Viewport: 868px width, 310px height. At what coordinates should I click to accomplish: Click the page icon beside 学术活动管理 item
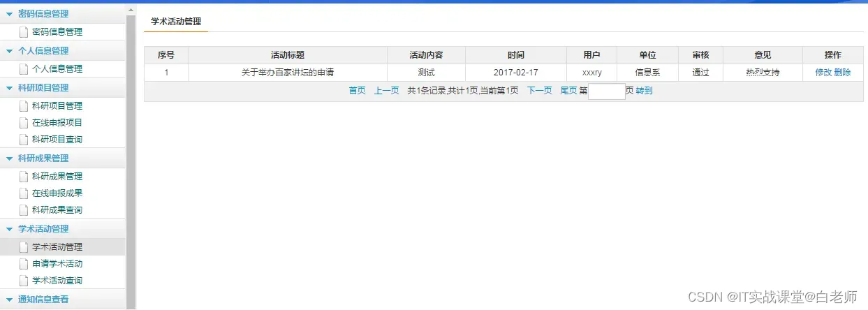24,247
